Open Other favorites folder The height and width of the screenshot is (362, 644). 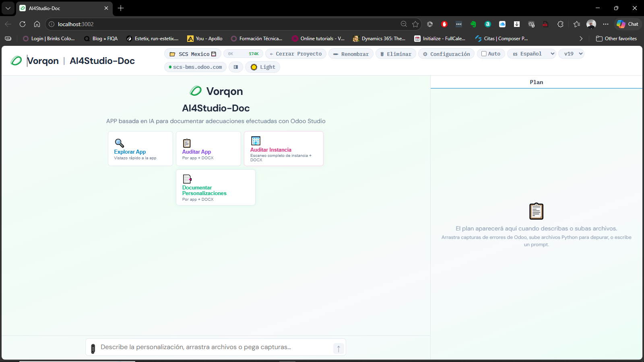click(616, 39)
